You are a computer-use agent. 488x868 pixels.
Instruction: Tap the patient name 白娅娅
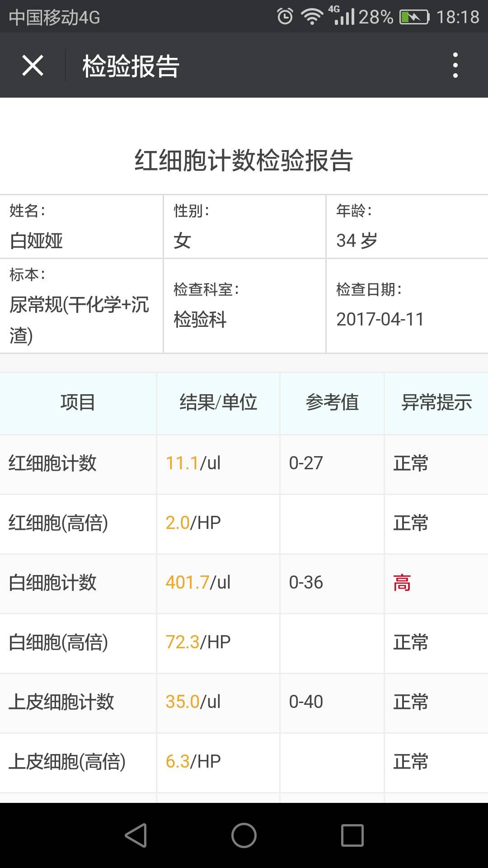(36, 241)
